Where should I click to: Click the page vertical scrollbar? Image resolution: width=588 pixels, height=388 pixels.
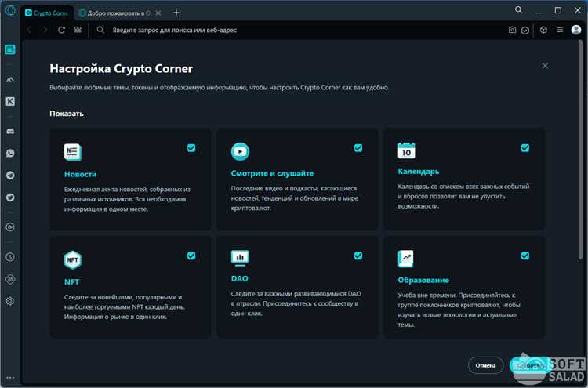[x=580, y=150]
